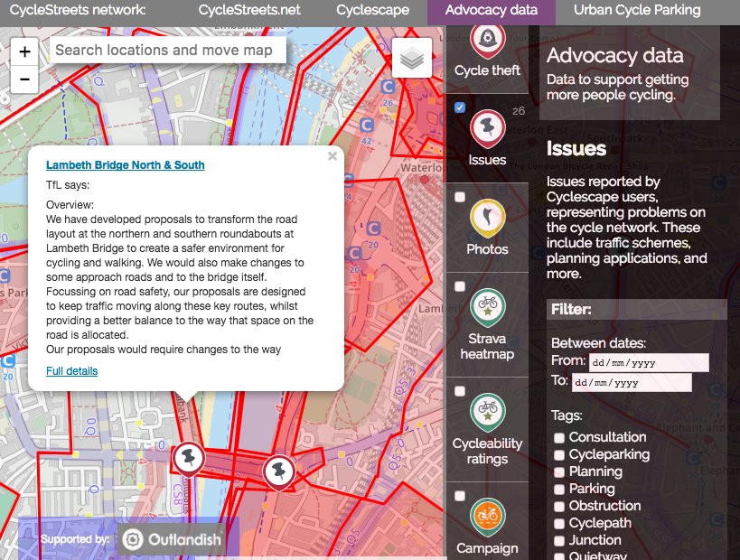Enable the Consultation tag filter
This screenshot has height=560, width=740.
[559, 437]
